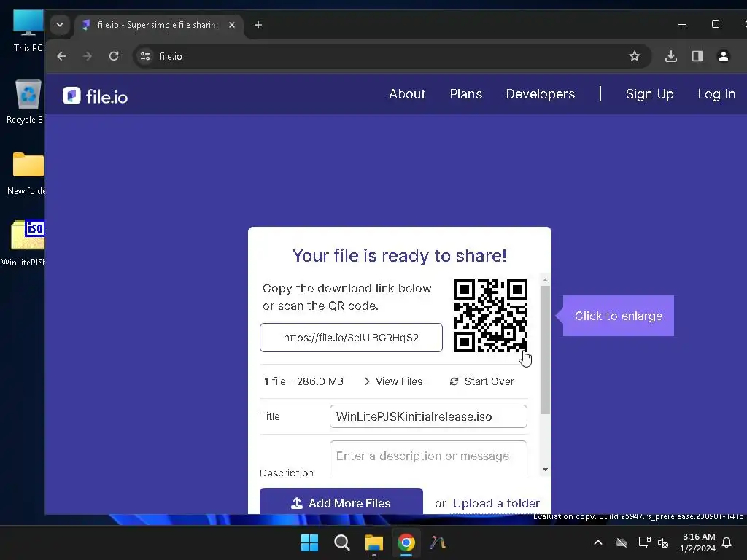Open File Explorer from taskbar
The height and width of the screenshot is (560, 747).
(374, 542)
